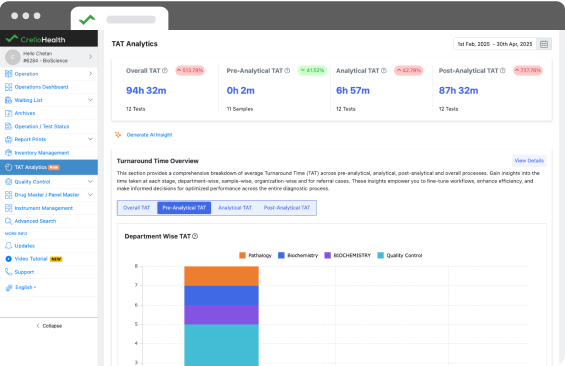Screen dimensions: 565x366
Task: Click the Operation / Test Status icon
Action: pyautogui.click(x=8, y=126)
